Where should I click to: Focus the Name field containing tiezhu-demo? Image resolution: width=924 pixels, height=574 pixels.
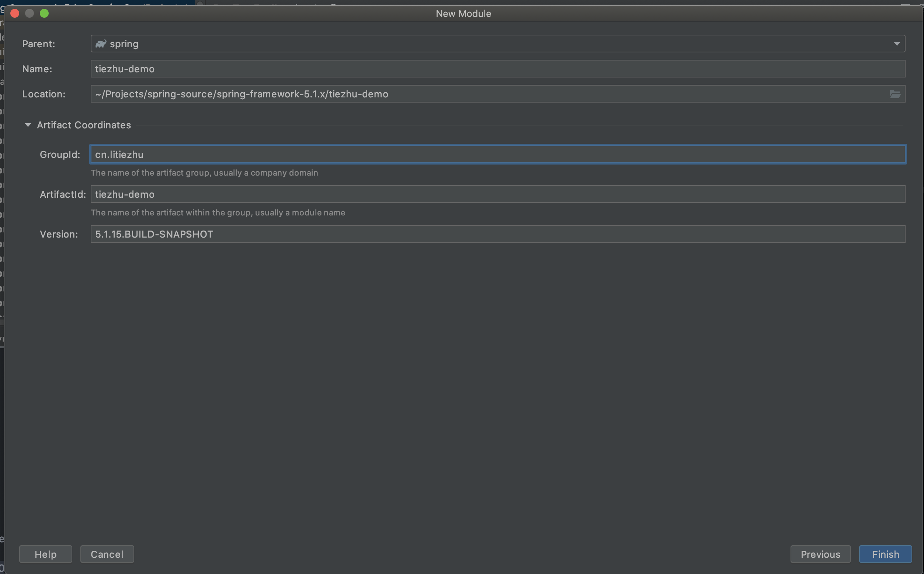pos(497,69)
